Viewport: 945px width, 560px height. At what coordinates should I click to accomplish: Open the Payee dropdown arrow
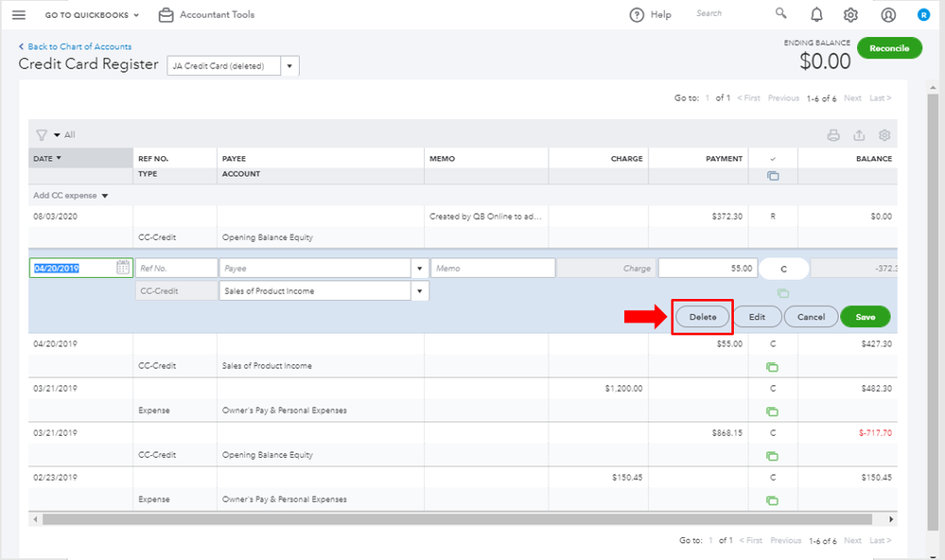419,269
